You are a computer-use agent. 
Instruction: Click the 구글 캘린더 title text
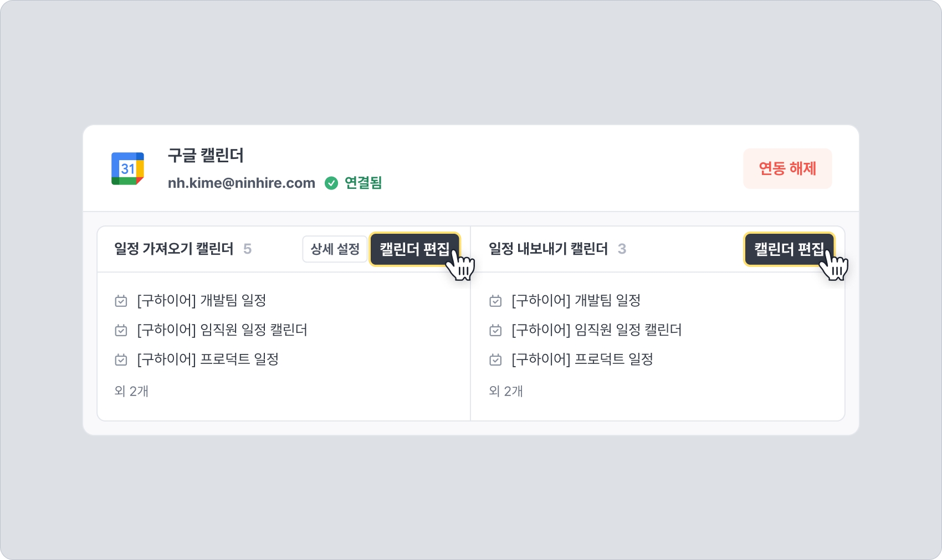tap(206, 155)
